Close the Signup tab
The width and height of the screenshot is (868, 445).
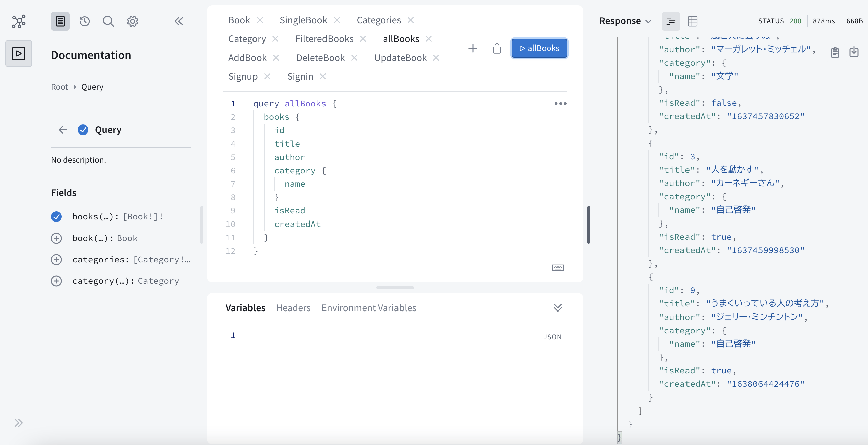[267, 76]
